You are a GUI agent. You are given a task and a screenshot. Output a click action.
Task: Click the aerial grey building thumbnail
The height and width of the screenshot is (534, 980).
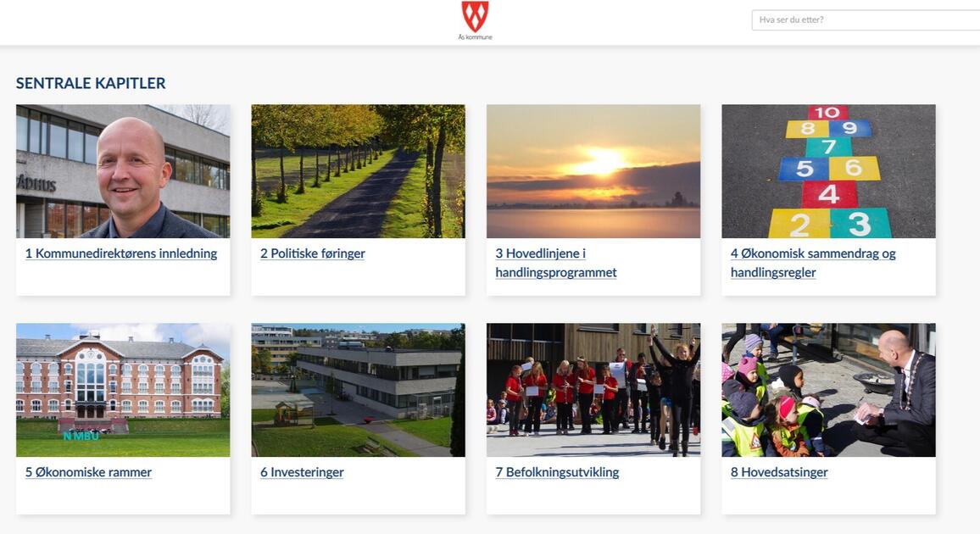358,390
